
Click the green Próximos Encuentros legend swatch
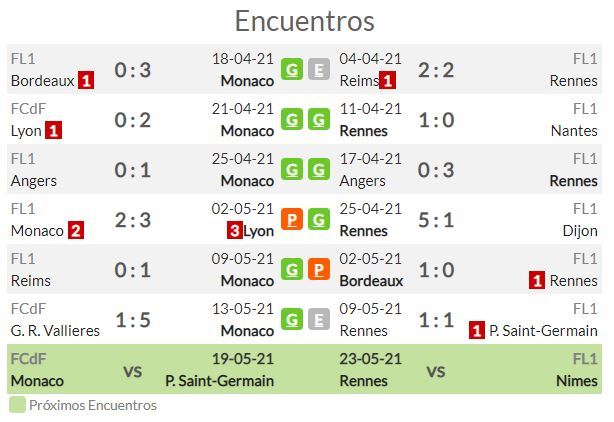pos(17,405)
